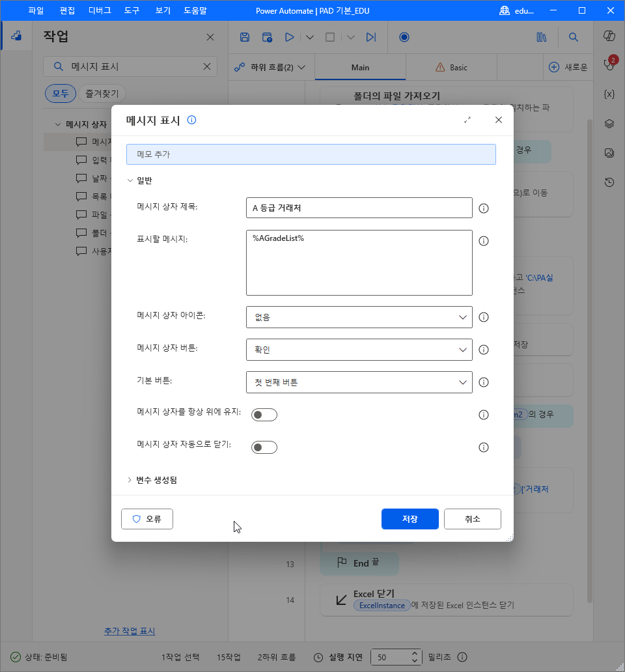Switch to the Main subflow tab
This screenshot has height=672, width=625.
coord(360,67)
